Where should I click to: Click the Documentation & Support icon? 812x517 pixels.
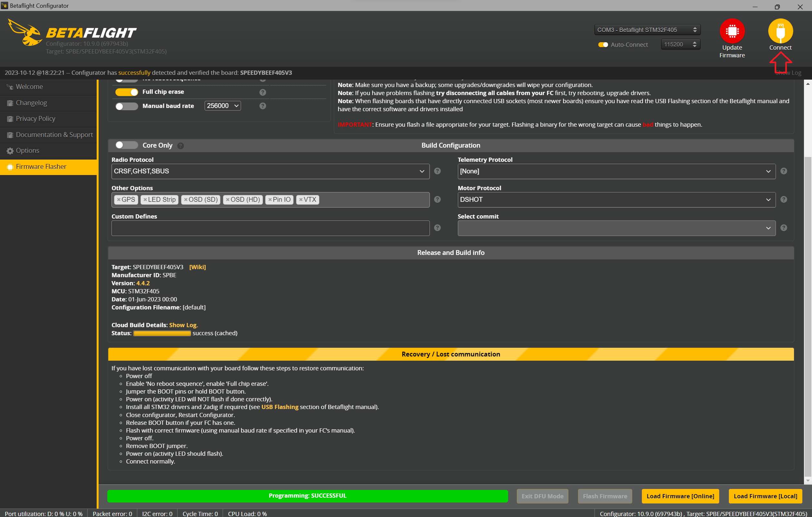pyautogui.click(x=10, y=135)
